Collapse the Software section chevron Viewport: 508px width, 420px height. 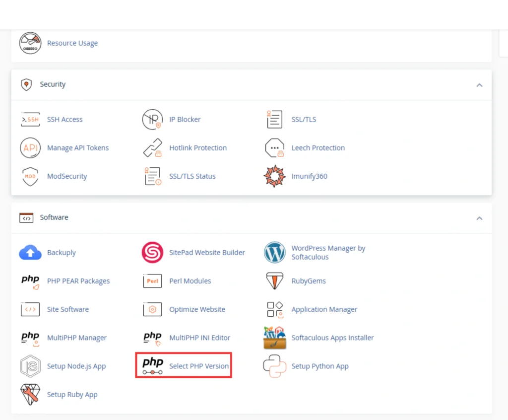[x=480, y=218]
